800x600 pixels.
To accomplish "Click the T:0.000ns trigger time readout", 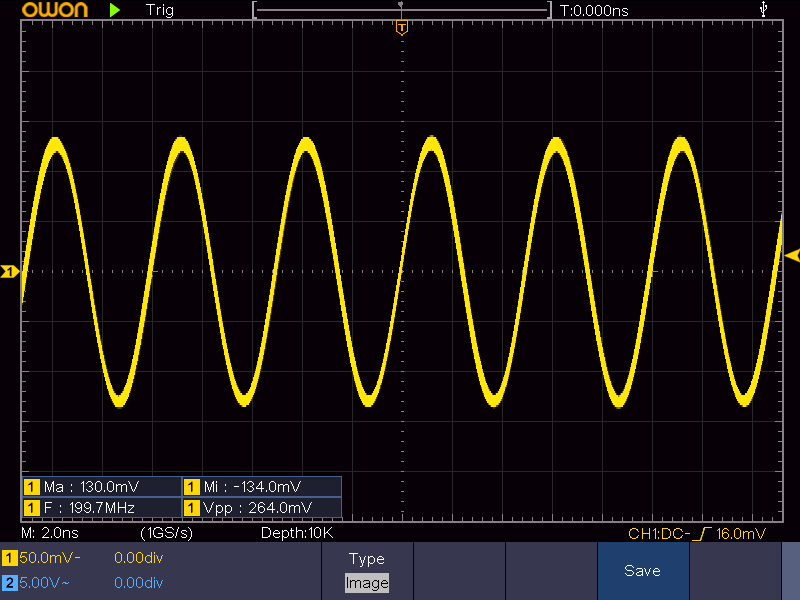I will point(594,10).
